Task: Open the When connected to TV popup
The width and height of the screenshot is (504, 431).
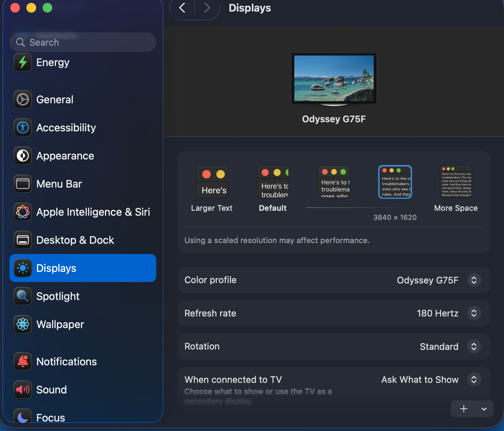Action: tap(474, 379)
